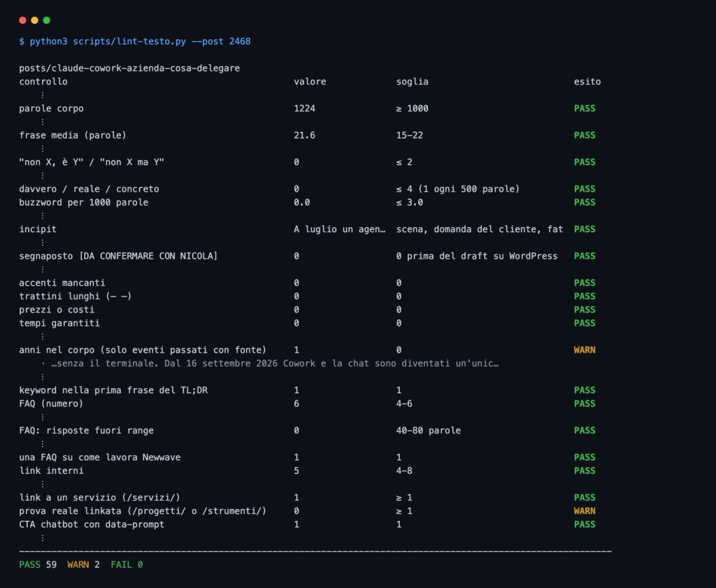Select the posts/claude-cowork-azienda-cosa-delegare path
Image resolution: width=716 pixels, height=588 pixels.
129,68
